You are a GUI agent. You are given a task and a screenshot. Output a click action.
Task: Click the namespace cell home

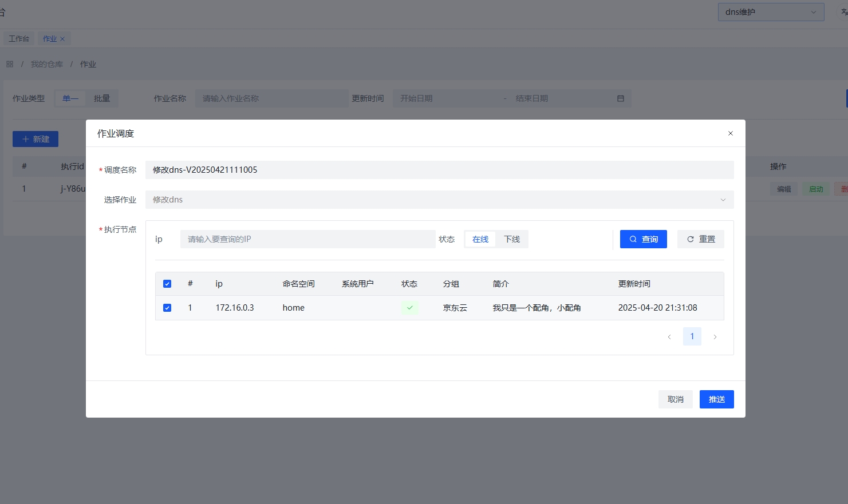coord(293,308)
